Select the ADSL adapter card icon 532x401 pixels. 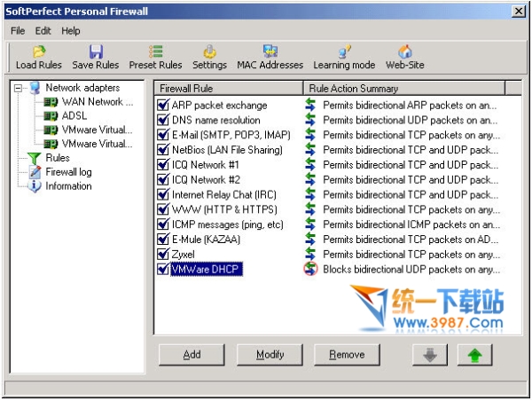(51, 116)
